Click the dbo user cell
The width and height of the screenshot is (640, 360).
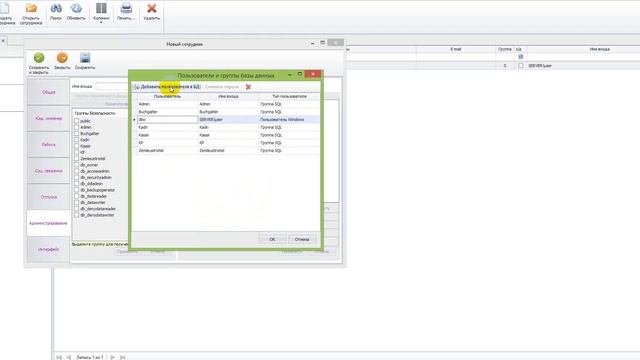coord(167,120)
